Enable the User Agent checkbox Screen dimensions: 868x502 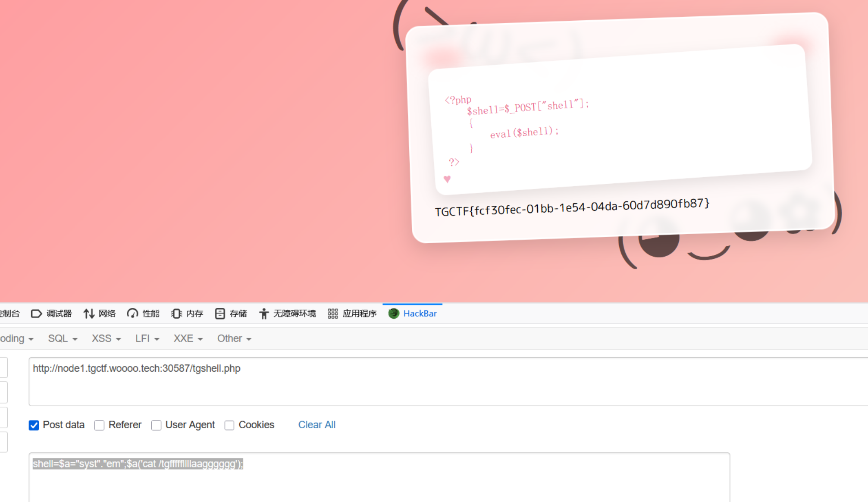tap(157, 425)
